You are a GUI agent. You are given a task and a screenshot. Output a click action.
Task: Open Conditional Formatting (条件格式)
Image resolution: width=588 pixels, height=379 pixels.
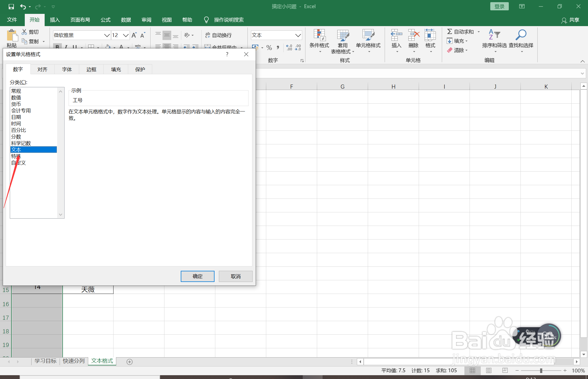click(x=319, y=41)
